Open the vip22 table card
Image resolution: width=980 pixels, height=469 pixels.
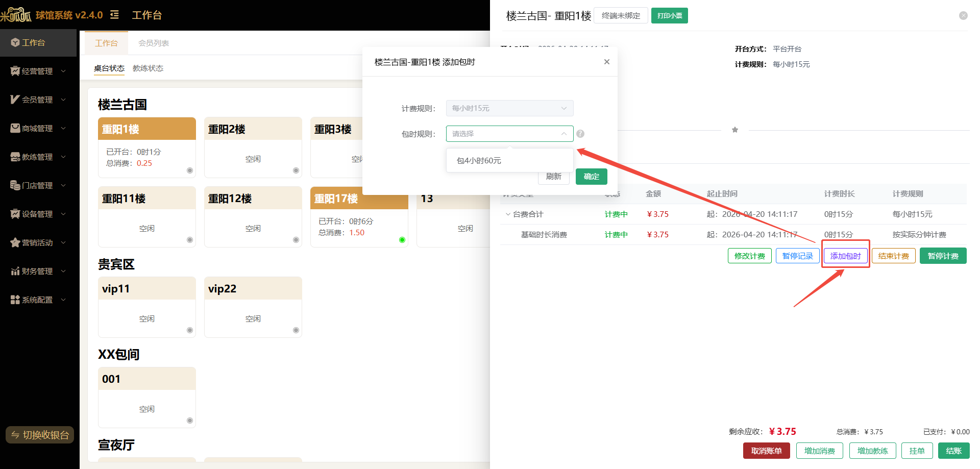point(253,307)
